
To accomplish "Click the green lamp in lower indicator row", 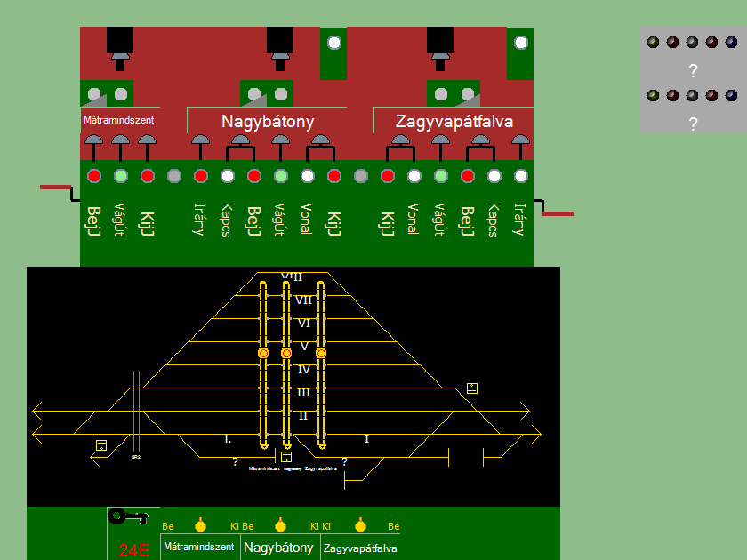I will click(x=653, y=95).
